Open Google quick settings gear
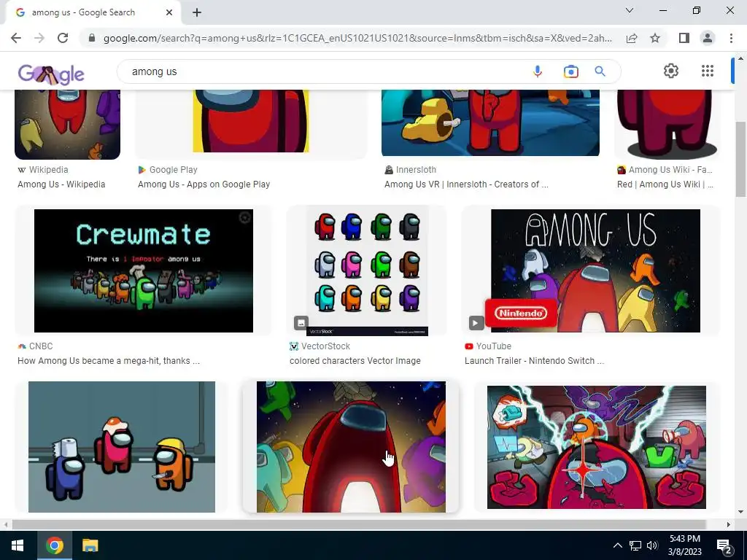This screenshot has width=747, height=560. pos(671,71)
